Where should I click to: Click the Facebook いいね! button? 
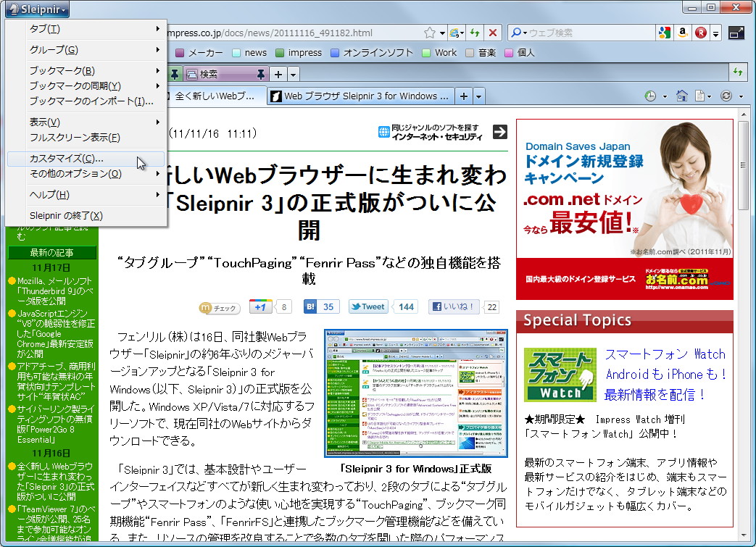click(x=453, y=306)
